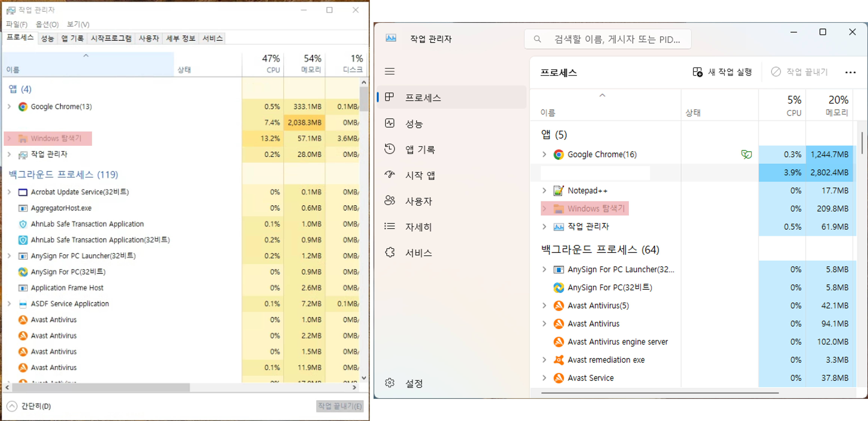Image resolution: width=868 pixels, height=421 pixels.
Task: Open the 서비스 services puzzle icon
Action: pyautogui.click(x=390, y=252)
